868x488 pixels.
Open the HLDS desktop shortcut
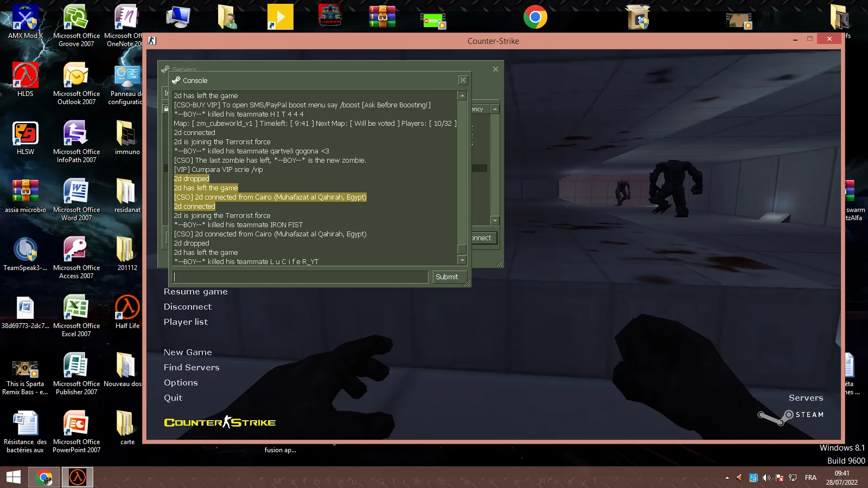pyautogui.click(x=25, y=80)
